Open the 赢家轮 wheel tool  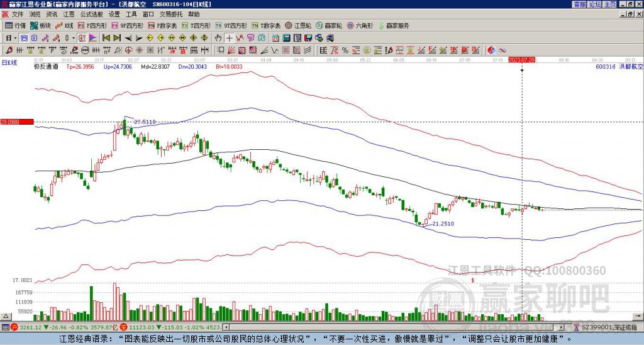(329, 25)
